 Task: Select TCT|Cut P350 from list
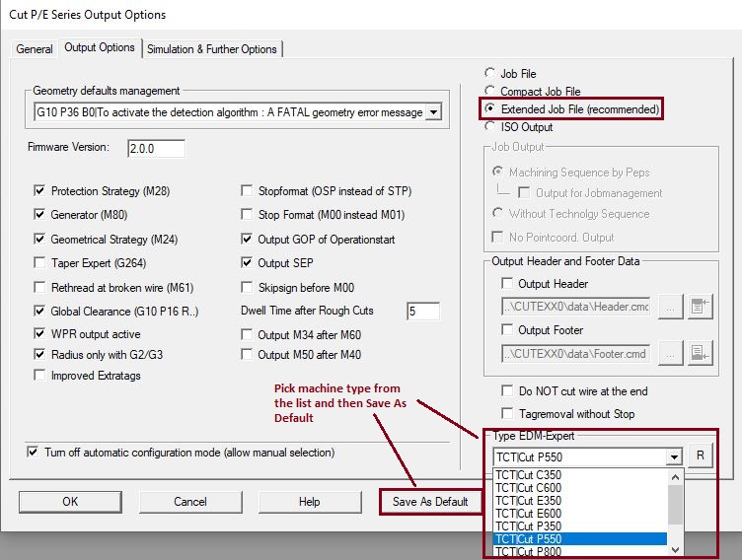pos(580,525)
